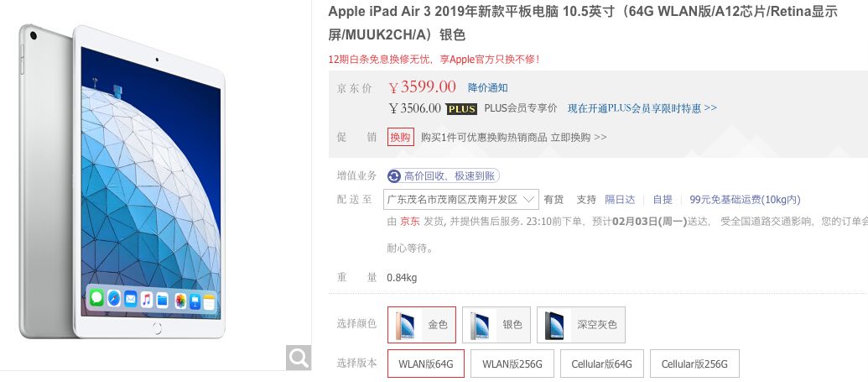Click the red 换购 promotion tag
868x382 pixels.
400,137
